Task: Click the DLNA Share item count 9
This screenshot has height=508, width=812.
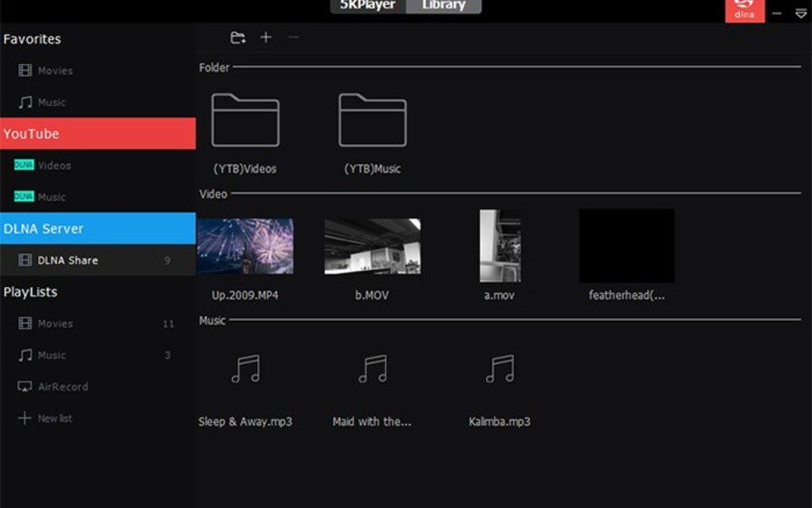Action: pyautogui.click(x=168, y=260)
